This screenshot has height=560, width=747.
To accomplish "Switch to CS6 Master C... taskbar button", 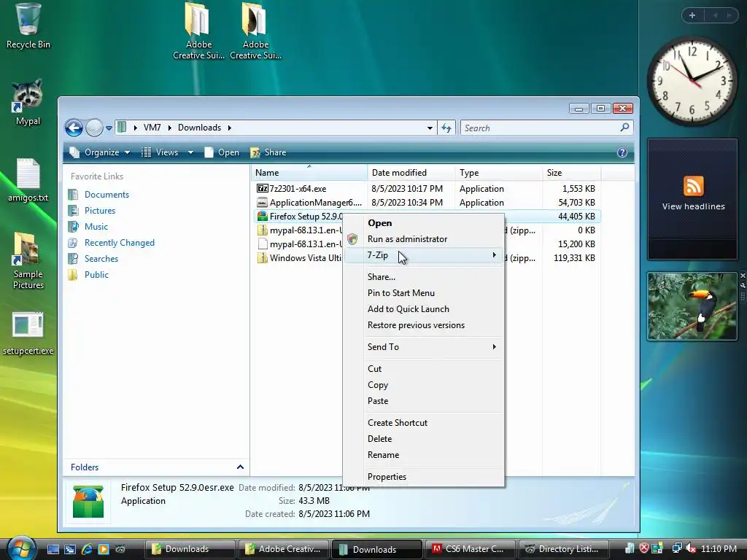I will [470, 549].
